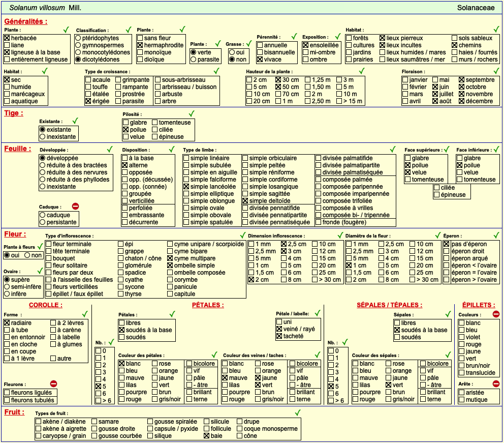Click the Solanaceae family name

(476, 8)
